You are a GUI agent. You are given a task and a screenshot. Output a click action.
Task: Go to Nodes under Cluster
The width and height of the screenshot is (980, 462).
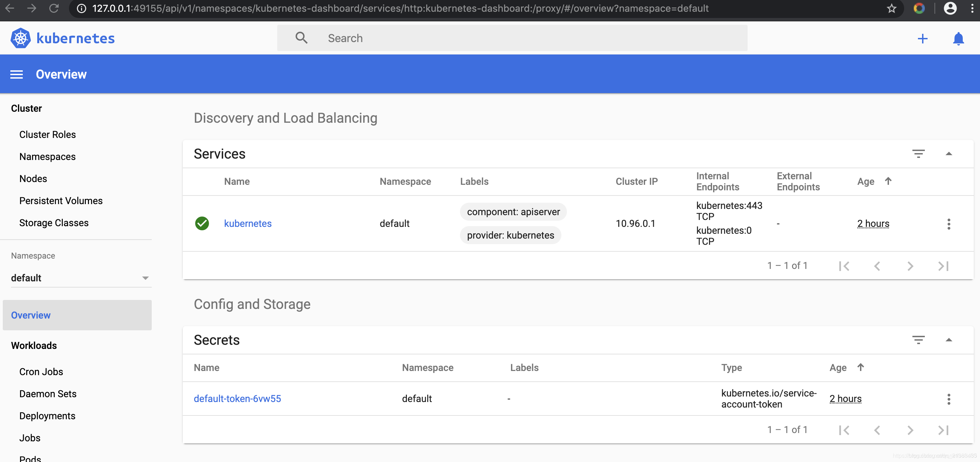tap(33, 178)
